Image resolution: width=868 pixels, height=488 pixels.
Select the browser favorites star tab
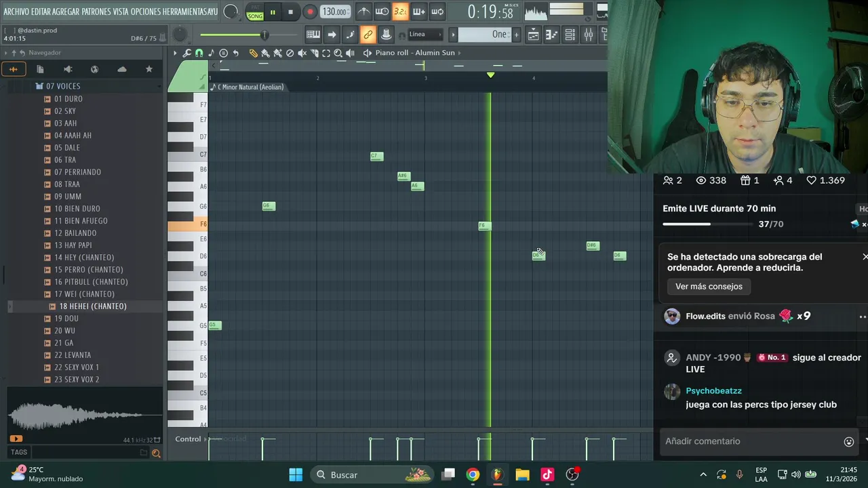pyautogui.click(x=149, y=68)
